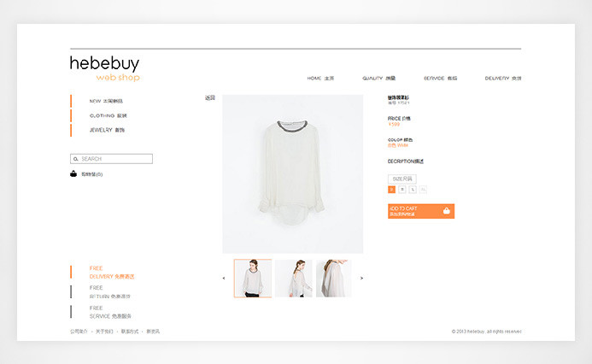Show next thumbnails with right arrow

tap(361, 278)
